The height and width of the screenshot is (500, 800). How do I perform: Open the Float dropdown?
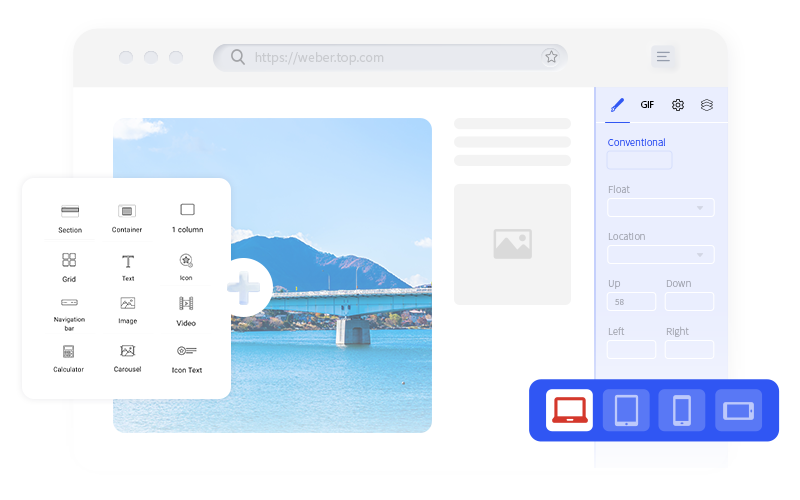click(661, 208)
